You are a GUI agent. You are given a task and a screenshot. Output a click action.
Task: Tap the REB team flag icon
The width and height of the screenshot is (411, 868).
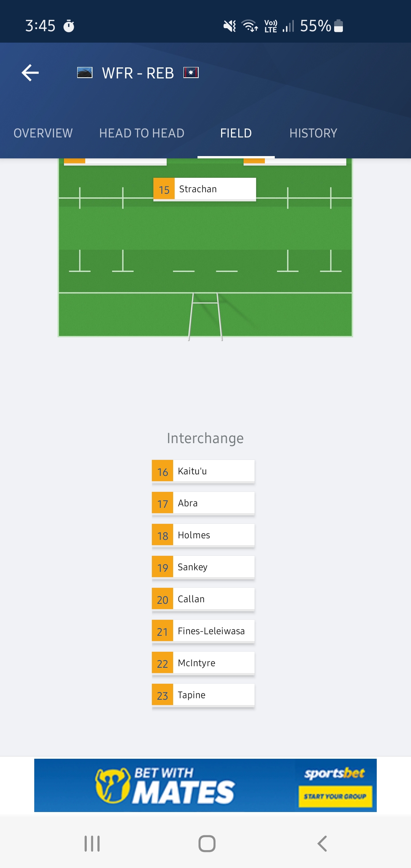click(x=191, y=73)
